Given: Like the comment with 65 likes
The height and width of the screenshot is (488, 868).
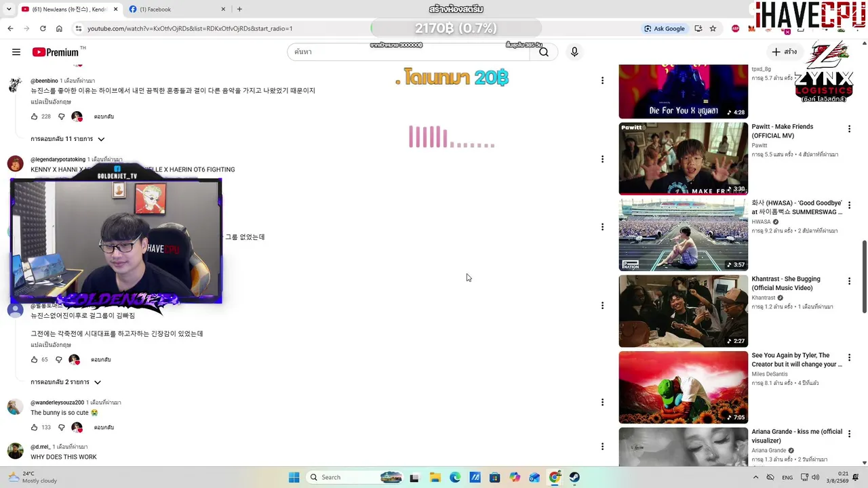Looking at the screenshot, I should 35,360.
